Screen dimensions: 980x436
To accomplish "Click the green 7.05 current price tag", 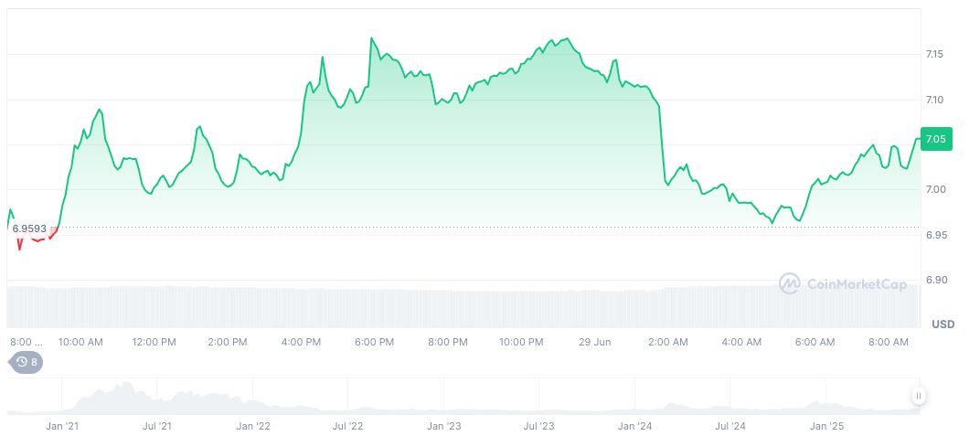I will [938, 139].
